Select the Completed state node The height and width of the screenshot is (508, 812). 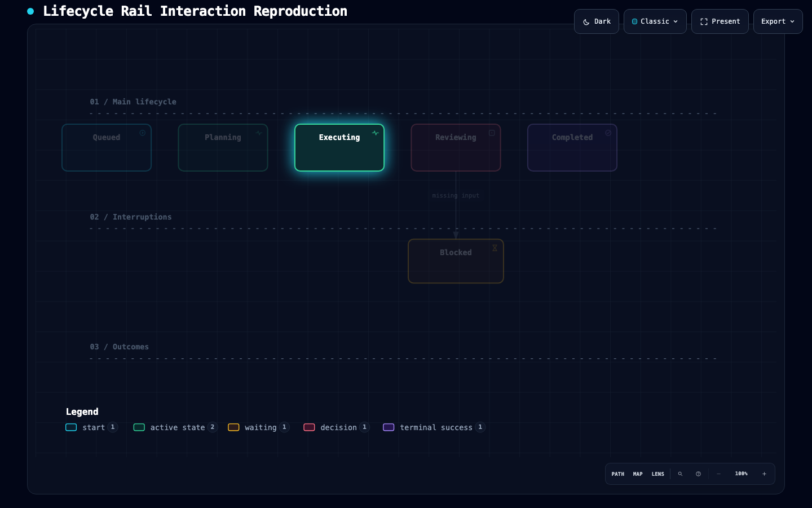572,147
